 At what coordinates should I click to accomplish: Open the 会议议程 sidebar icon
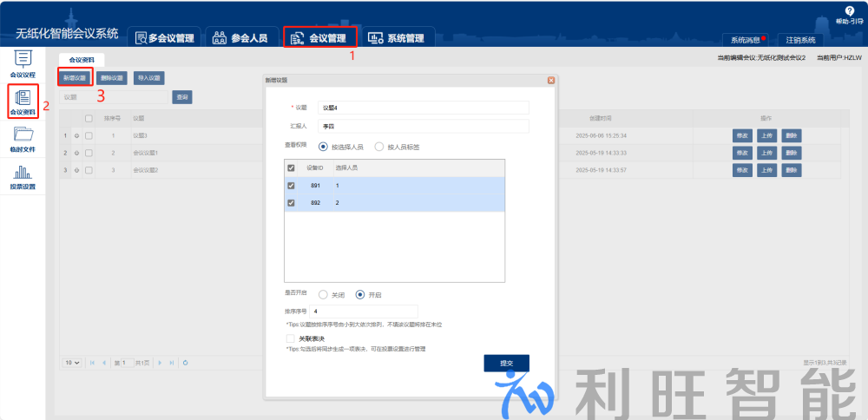pyautogui.click(x=23, y=59)
